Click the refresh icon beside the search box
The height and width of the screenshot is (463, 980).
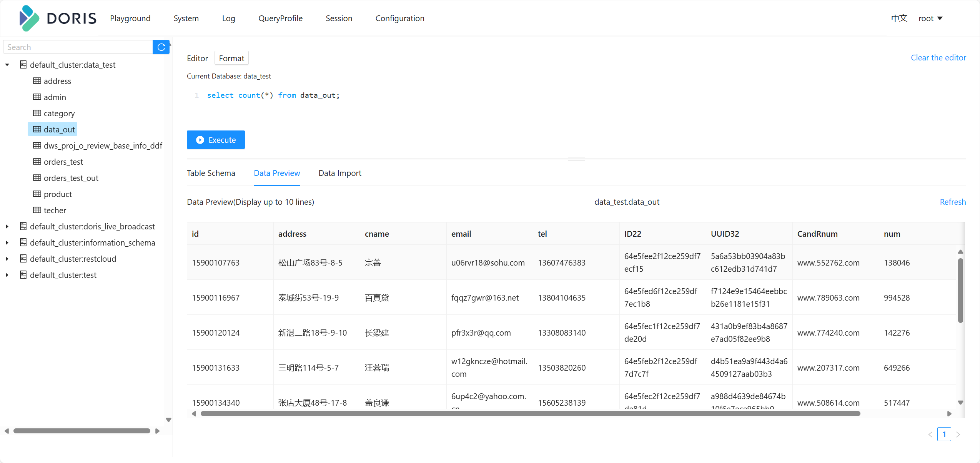161,47
